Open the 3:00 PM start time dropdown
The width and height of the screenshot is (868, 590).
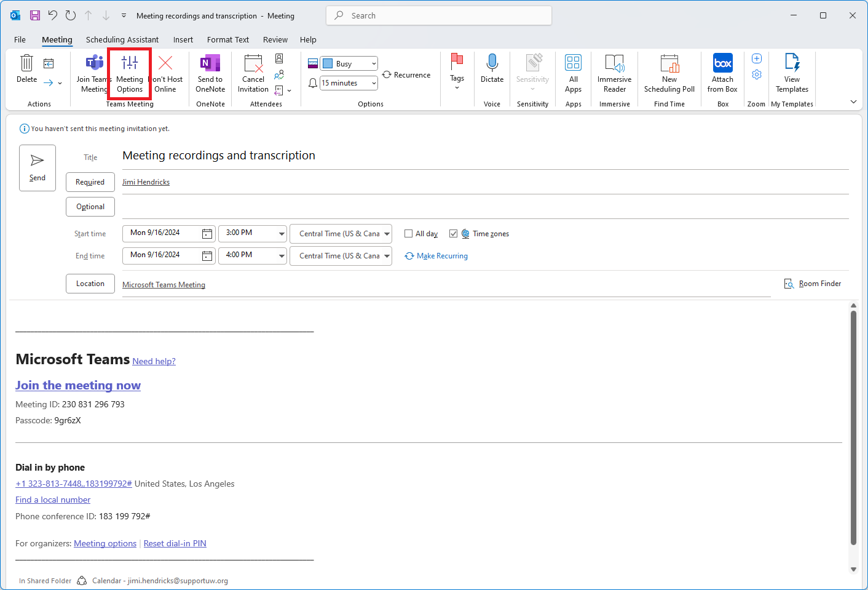[x=282, y=234]
